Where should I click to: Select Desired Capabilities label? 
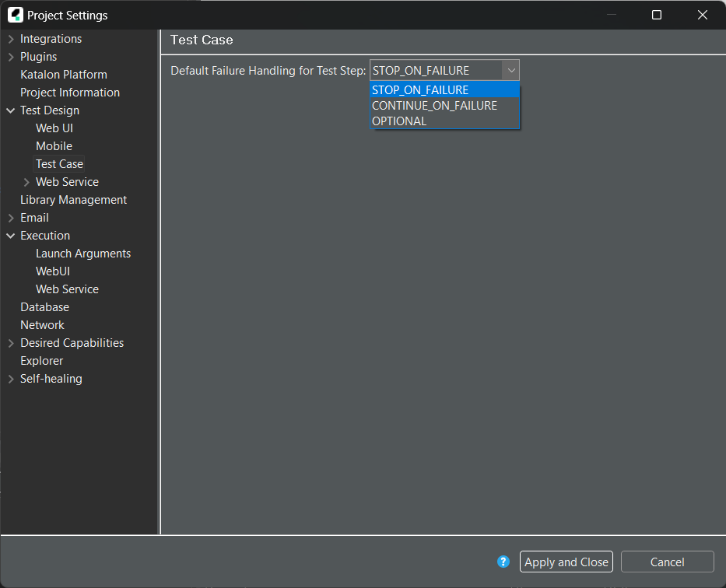coord(72,343)
